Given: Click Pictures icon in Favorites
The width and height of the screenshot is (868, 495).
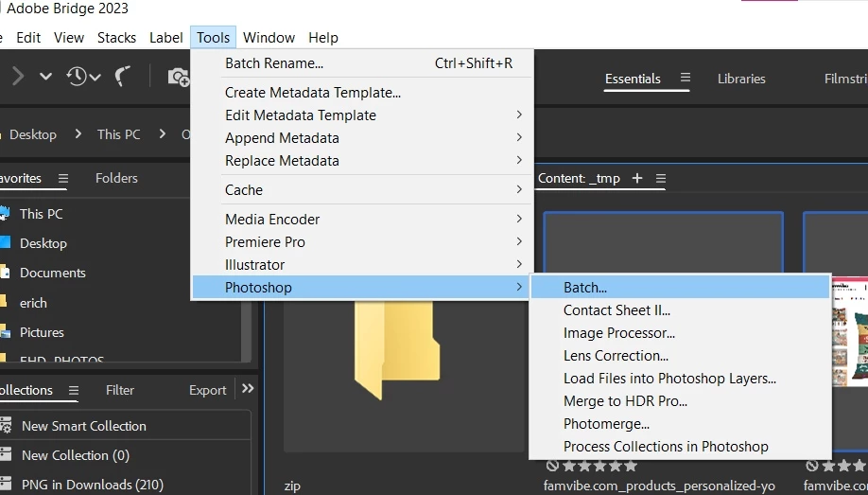Looking at the screenshot, I should [5, 332].
